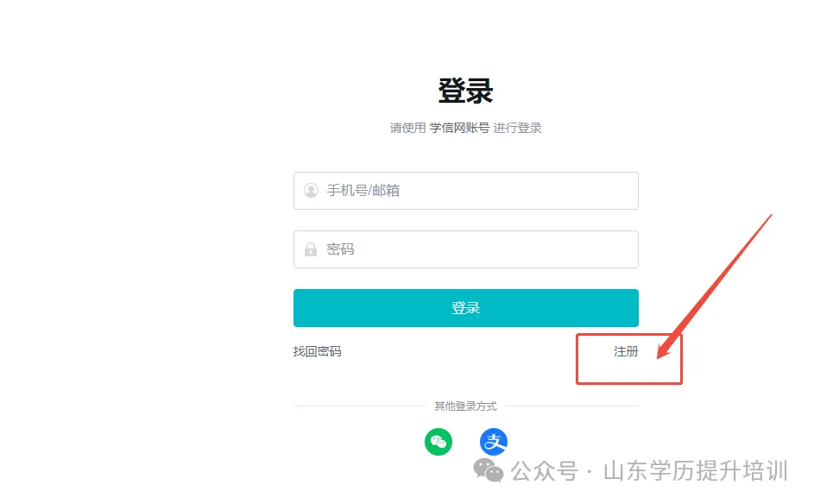
Task: Click the user avatar icon in account field
Action: [312, 191]
